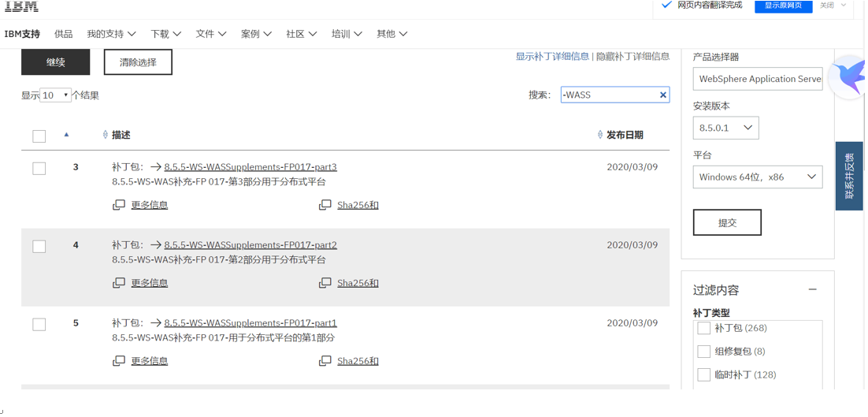
Task: Check the box for row 3 part3
Action: coord(39,169)
